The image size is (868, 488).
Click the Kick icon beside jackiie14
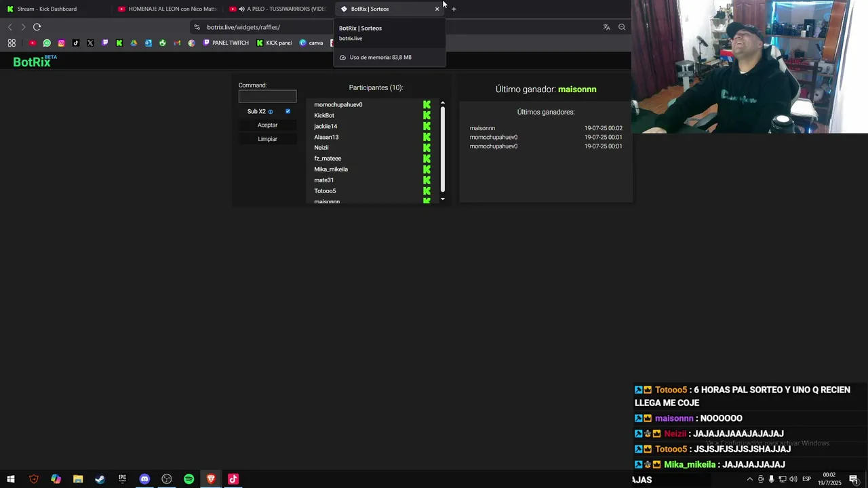[x=427, y=126]
